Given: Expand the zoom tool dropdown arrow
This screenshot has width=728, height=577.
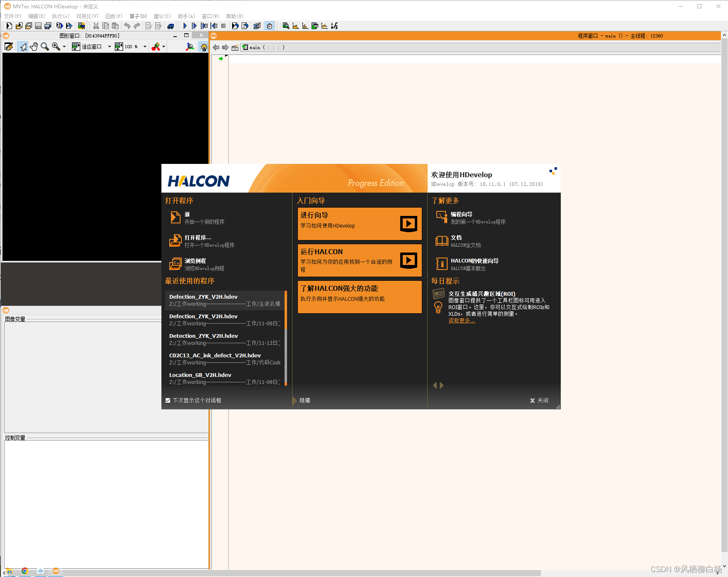Looking at the screenshot, I should tap(64, 47).
